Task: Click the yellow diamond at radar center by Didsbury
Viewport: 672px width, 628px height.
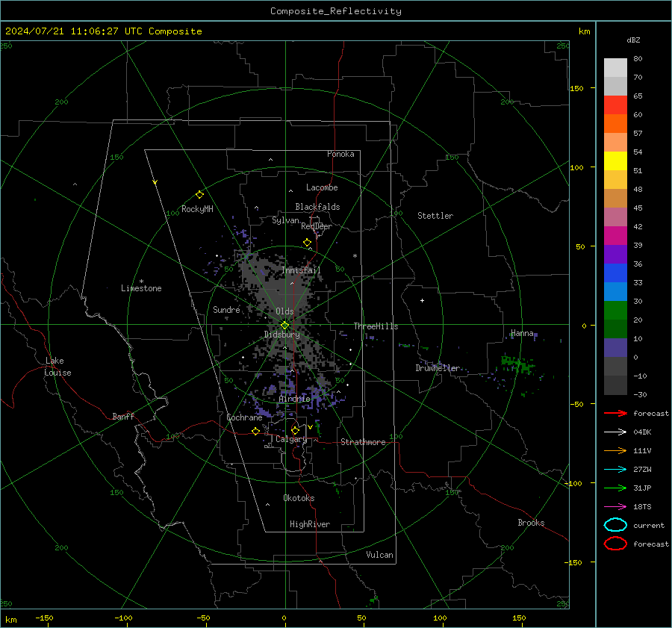Action: (x=284, y=326)
